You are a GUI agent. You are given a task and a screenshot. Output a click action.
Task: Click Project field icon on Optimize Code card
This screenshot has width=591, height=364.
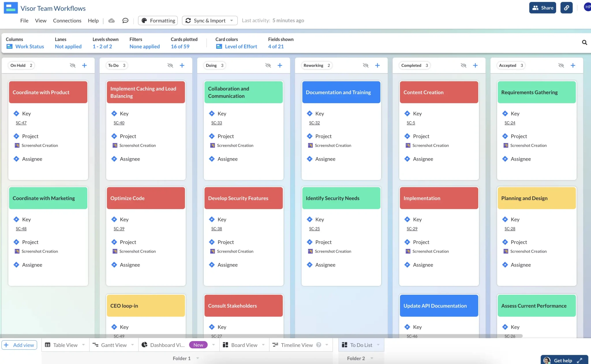114,242
